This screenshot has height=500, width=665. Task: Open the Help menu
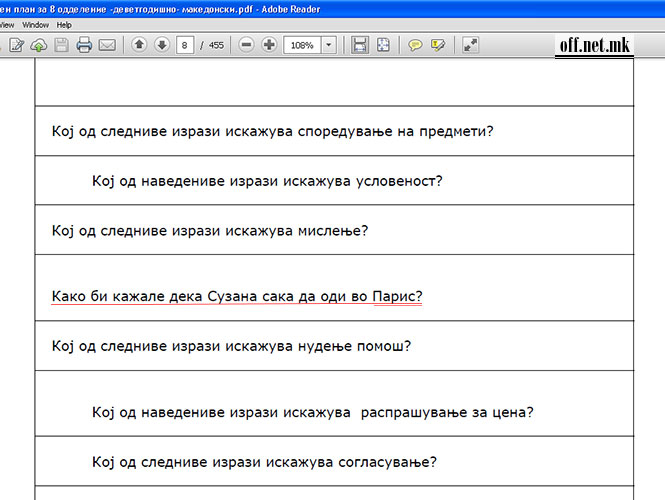point(64,24)
